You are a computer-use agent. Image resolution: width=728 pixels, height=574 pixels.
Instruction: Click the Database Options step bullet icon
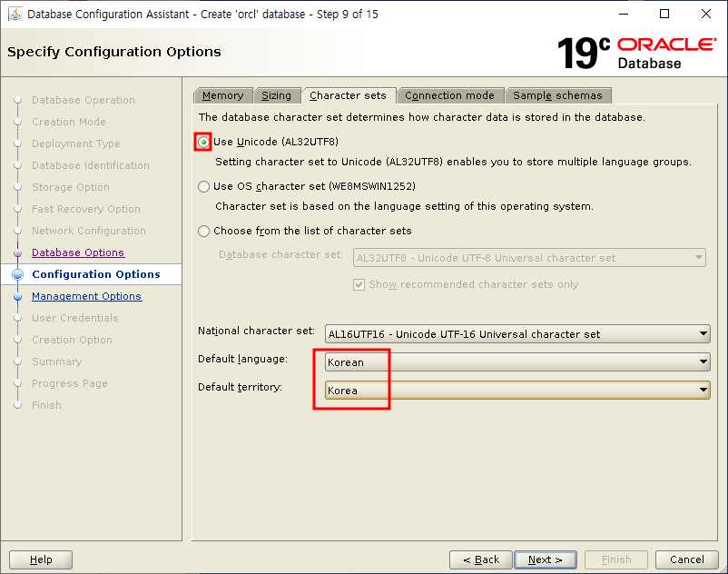pos(17,253)
